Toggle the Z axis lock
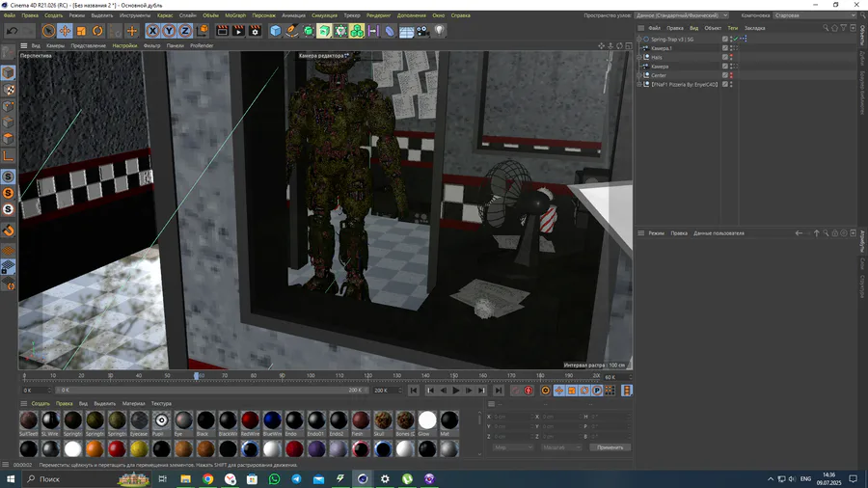This screenshot has height=488, width=868. tap(185, 31)
